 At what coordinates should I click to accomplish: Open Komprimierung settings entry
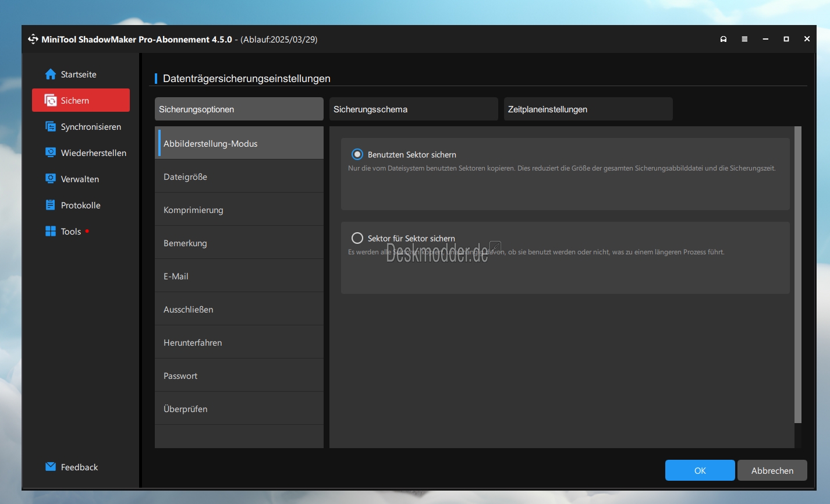click(x=239, y=210)
